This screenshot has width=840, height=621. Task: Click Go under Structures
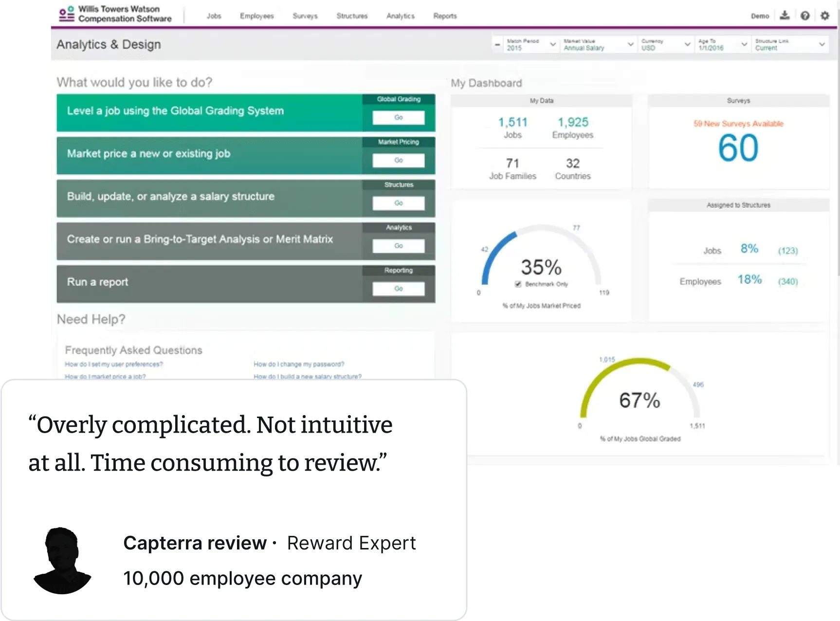pos(399,203)
